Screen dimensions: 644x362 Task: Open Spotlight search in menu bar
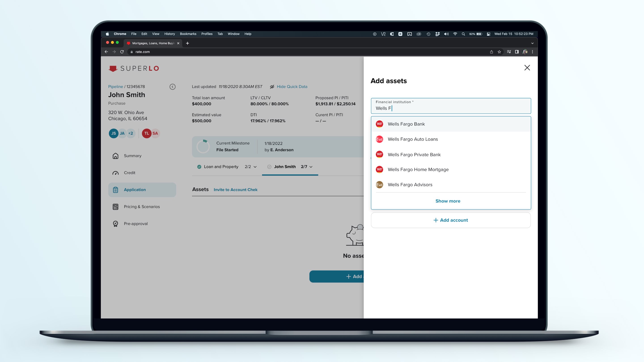pyautogui.click(x=463, y=34)
